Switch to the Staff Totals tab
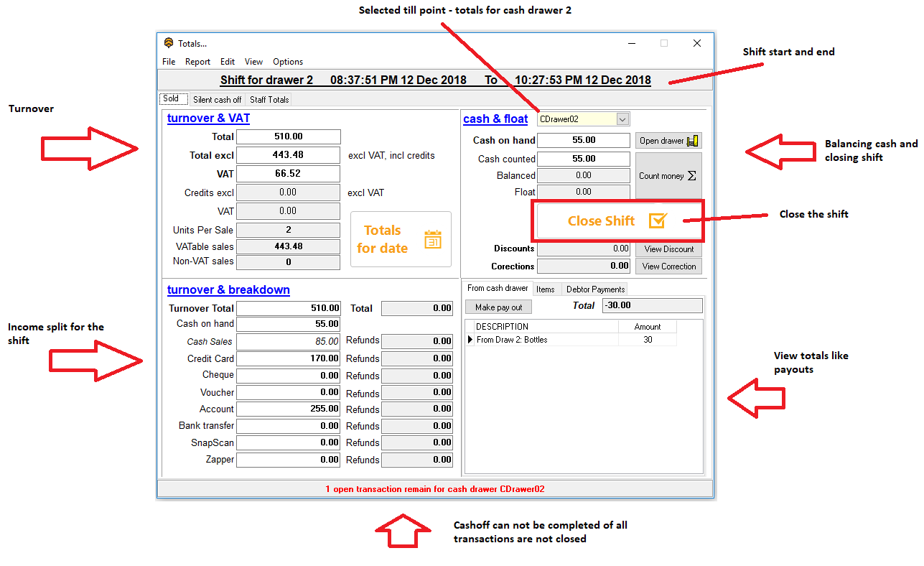Image resolution: width=924 pixels, height=566 pixels. (x=269, y=100)
